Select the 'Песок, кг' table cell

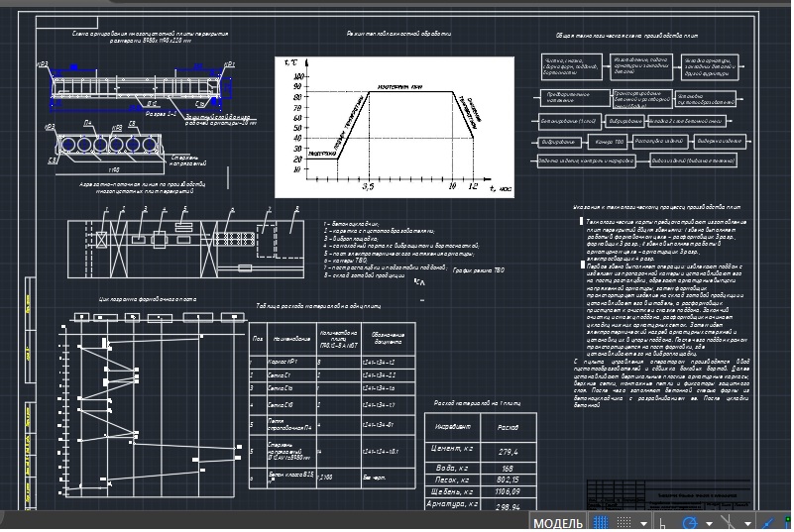pyautogui.click(x=452, y=479)
